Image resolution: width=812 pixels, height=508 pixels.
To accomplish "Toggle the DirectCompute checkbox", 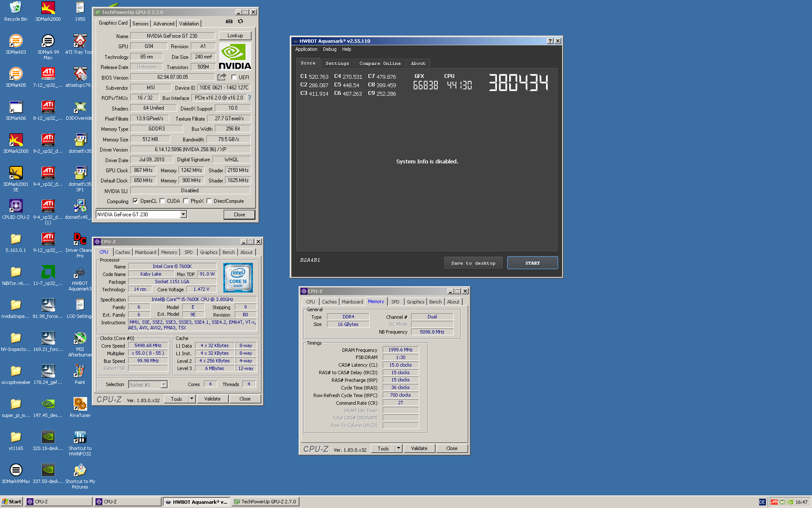I will [x=209, y=201].
